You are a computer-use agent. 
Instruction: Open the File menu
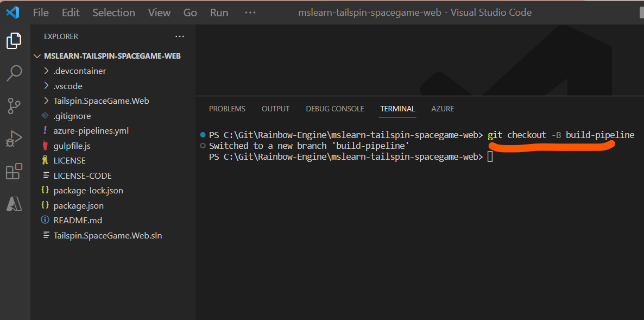click(x=41, y=12)
